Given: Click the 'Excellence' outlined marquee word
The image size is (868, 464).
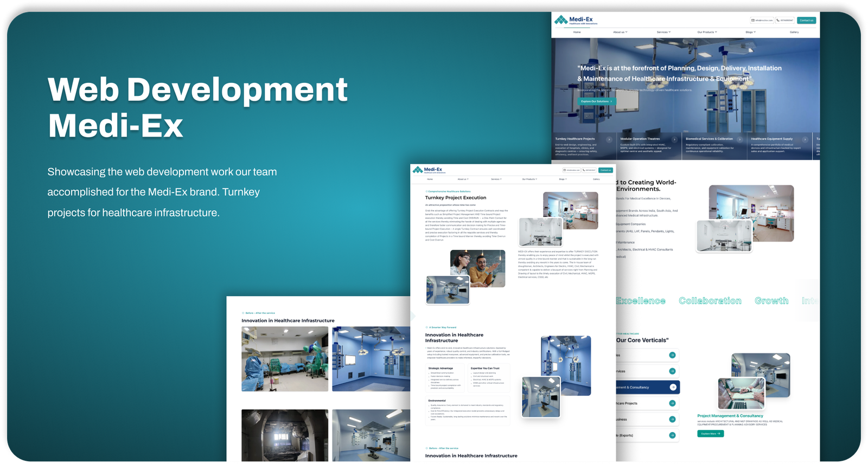Looking at the screenshot, I should tap(641, 301).
